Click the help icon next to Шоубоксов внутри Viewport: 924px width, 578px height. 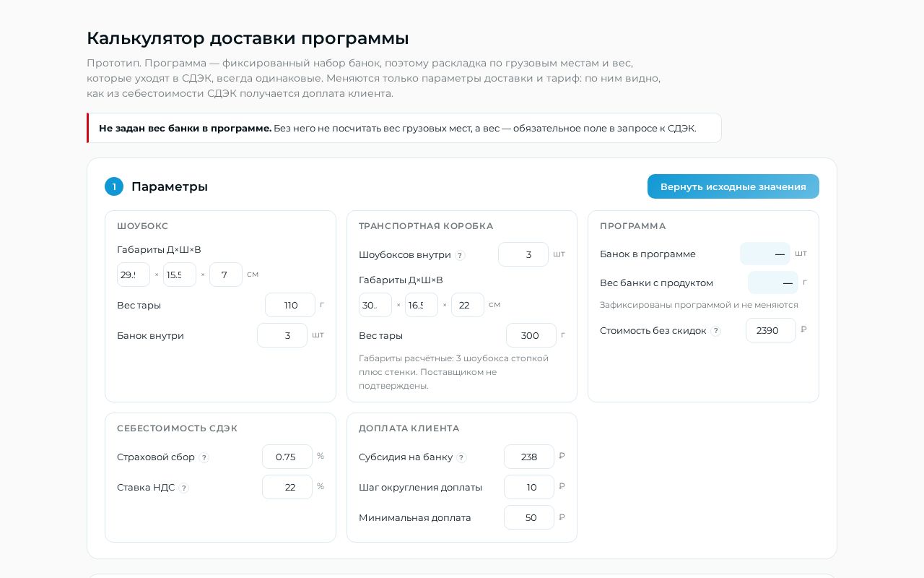(461, 255)
